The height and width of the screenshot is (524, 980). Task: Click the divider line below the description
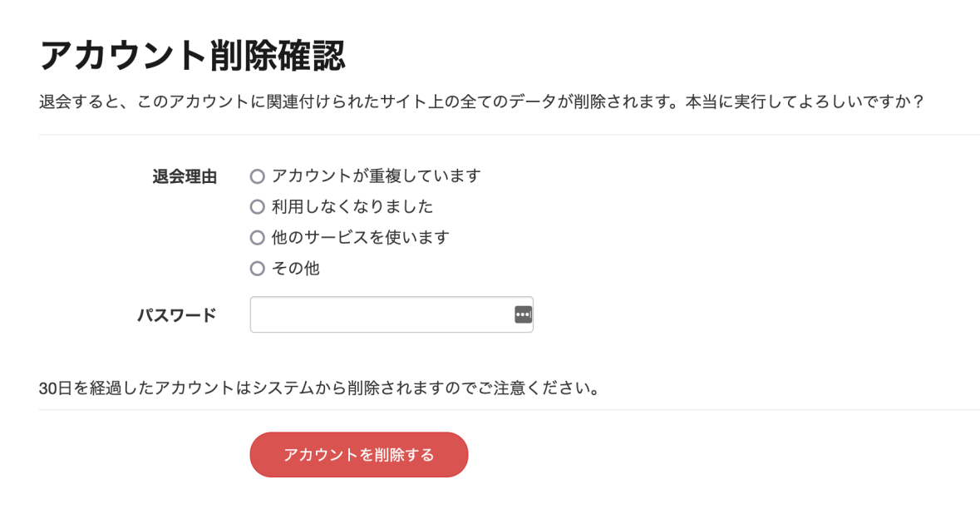[x=509, y=135]
